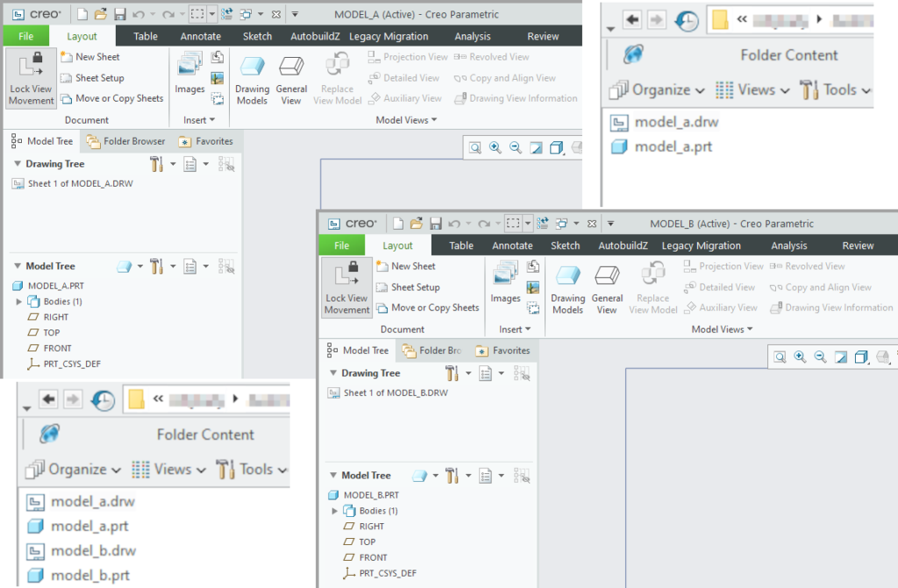Select MODEL_B.PRT root in model tree

pyautogui.click(x=364, y=495)
